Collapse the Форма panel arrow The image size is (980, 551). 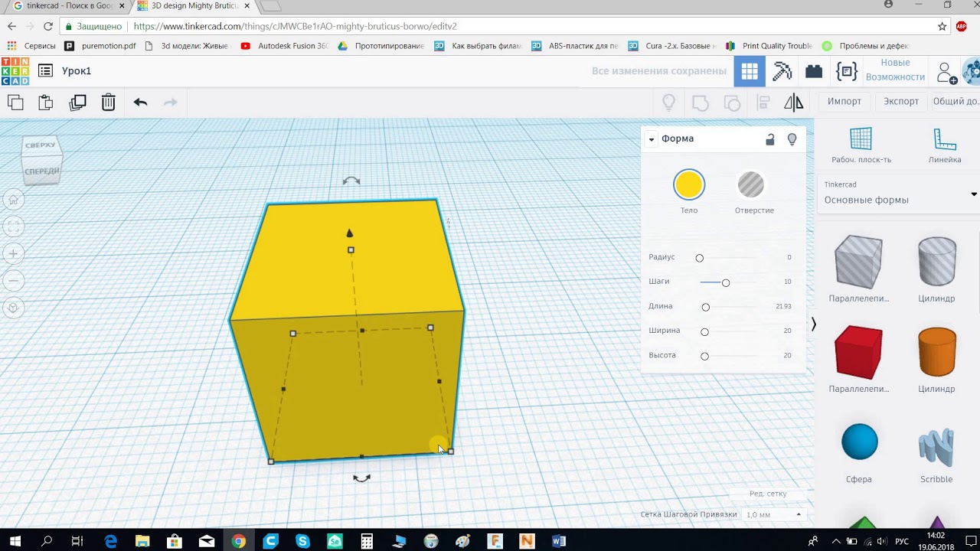coord(652,139)
